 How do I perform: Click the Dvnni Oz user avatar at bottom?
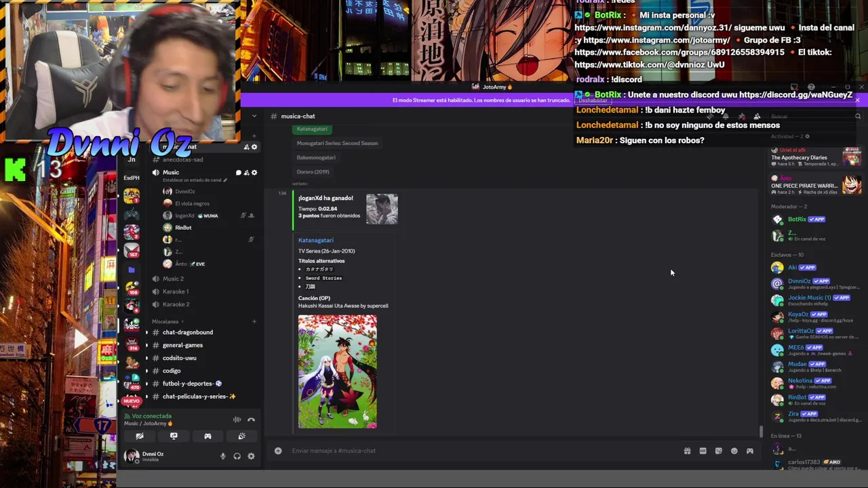point(132,455)
